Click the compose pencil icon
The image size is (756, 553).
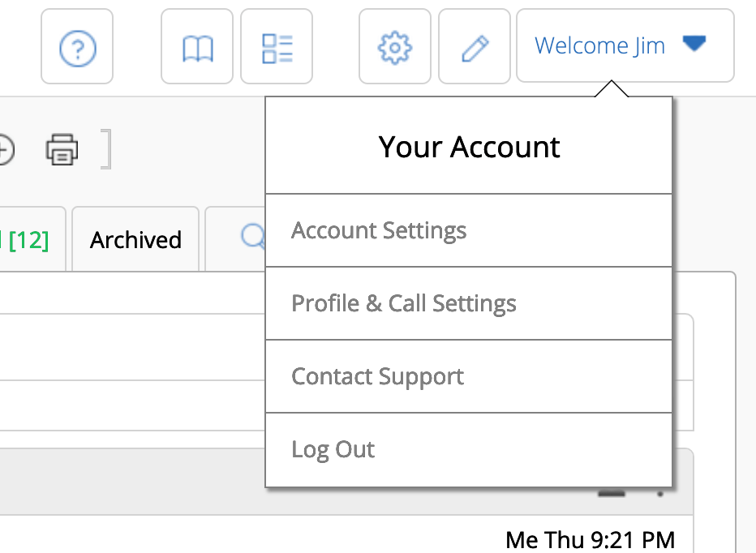coord(474,46)
